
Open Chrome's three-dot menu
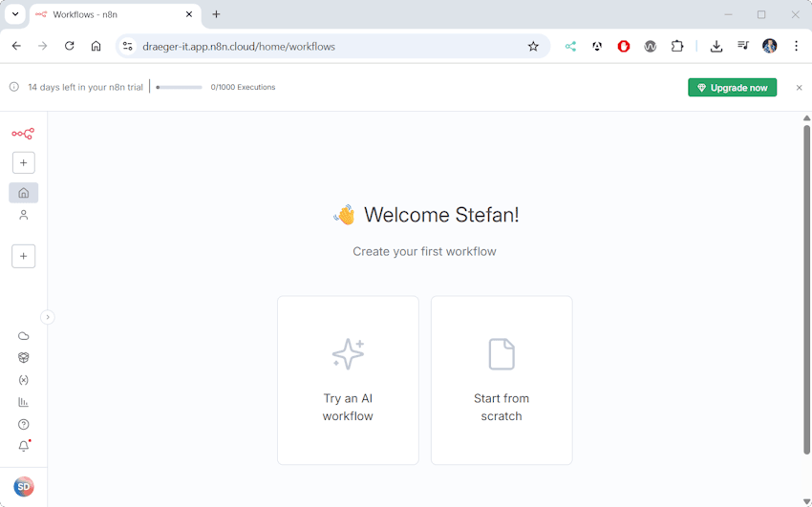(796, 46)
